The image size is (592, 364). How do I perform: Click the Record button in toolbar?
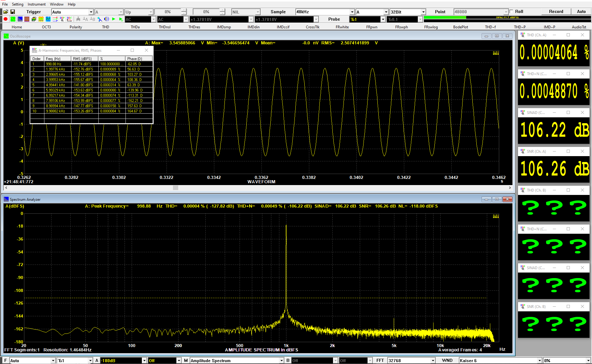click(x=556, y=12)
